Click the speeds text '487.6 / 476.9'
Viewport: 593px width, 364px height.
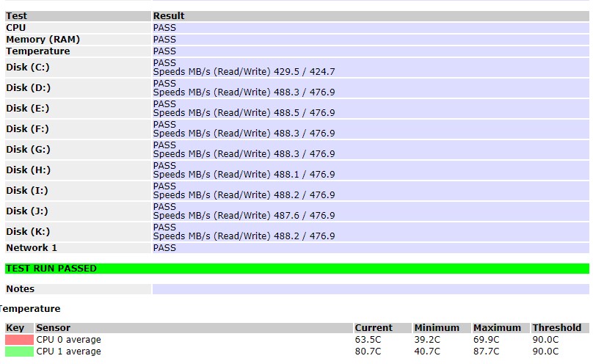click(x=305, y=216)
